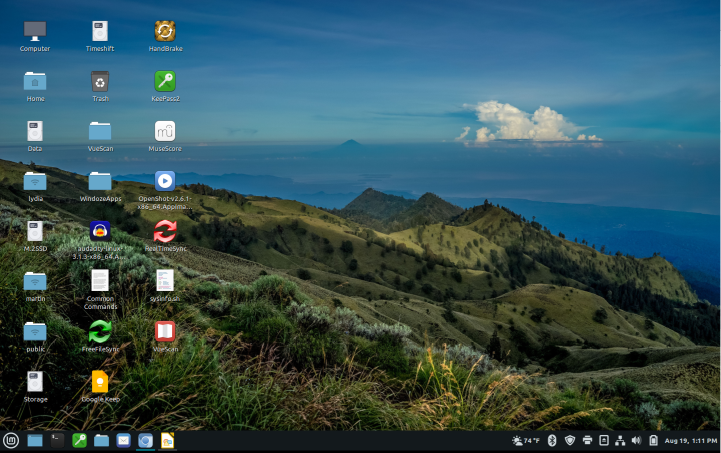Open the shield update manager tray icon

[570, 441]
